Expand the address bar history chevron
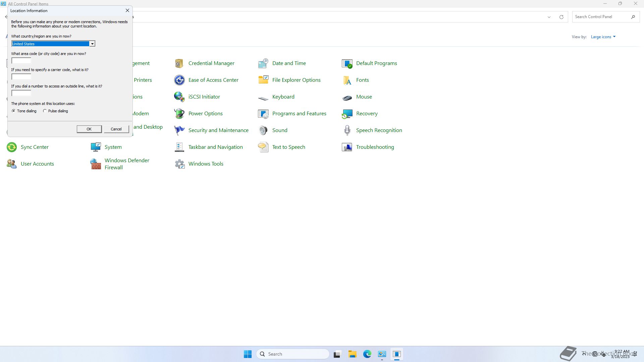 (x=549, y=17)
